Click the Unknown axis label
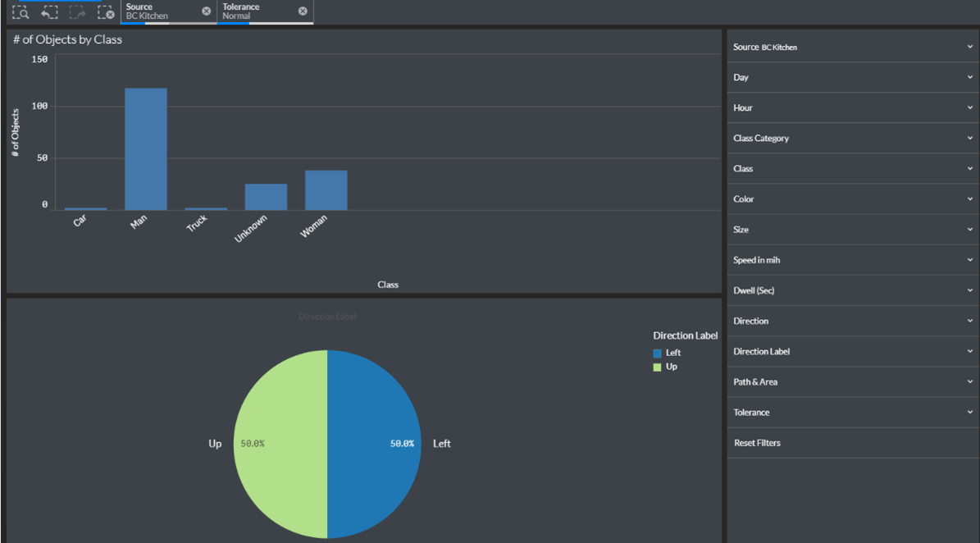Image resolution: width=980 pixels, height=543 pixels. pos(251,228)
